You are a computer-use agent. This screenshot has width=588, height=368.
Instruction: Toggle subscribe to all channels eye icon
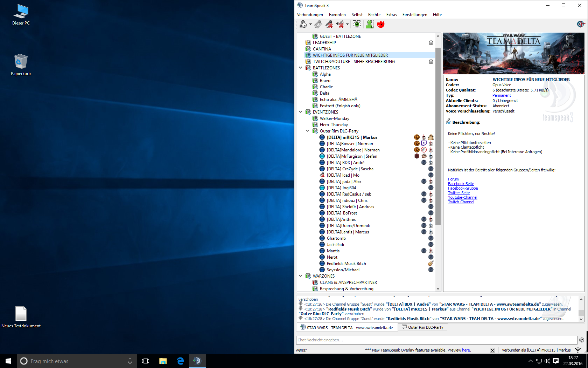(357, 24)
